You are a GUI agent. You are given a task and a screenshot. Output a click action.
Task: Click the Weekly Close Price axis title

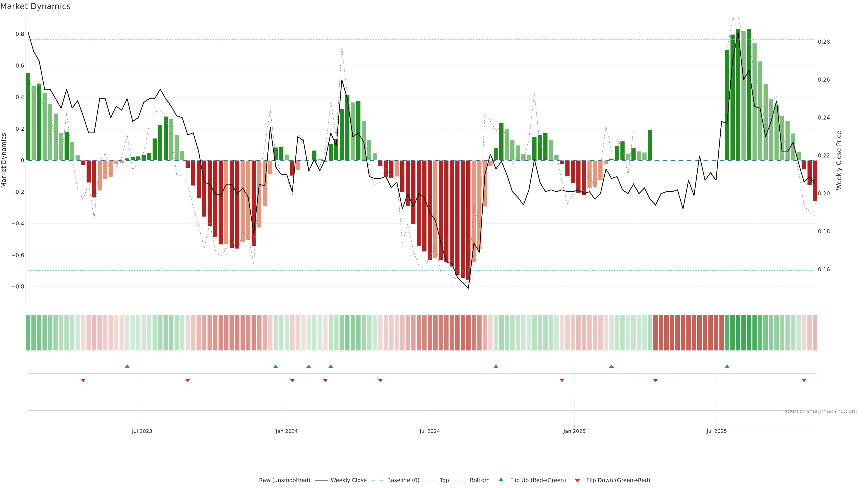[x=839, y=160]
